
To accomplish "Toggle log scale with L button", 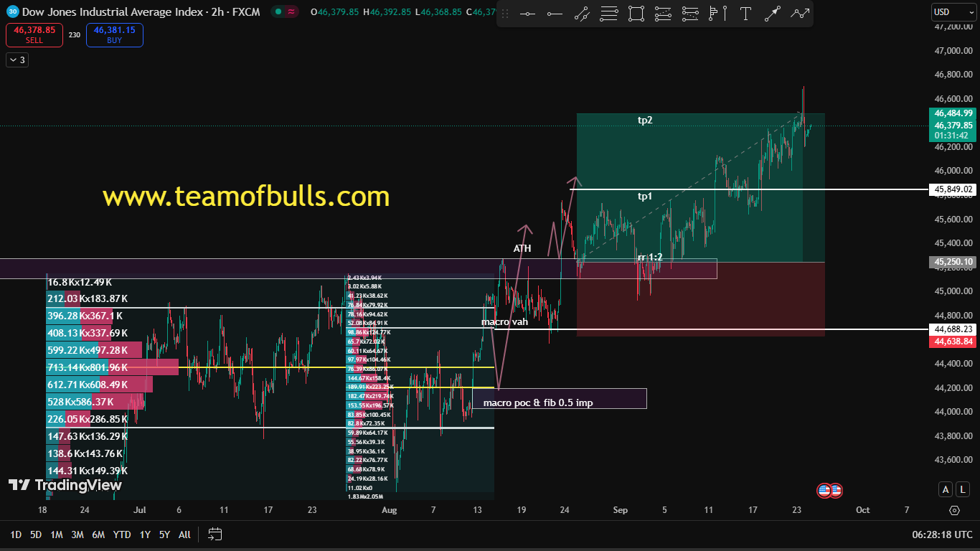I will [963, 489].
